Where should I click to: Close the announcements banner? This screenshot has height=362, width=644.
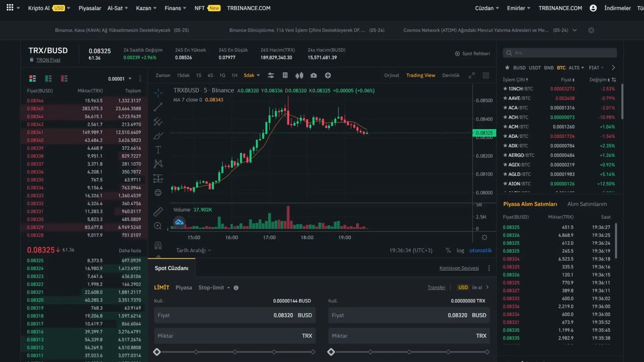(x=591, y=30)
